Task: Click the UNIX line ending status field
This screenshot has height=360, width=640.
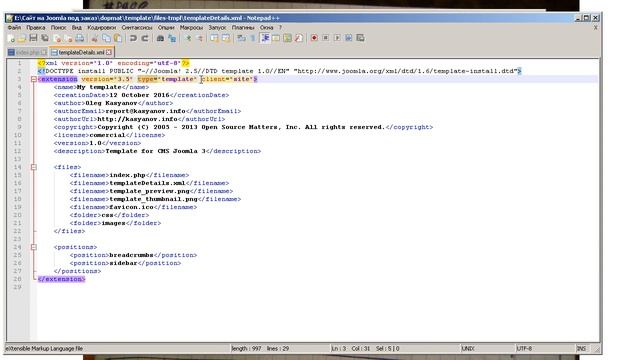Action: pos(487,349)
